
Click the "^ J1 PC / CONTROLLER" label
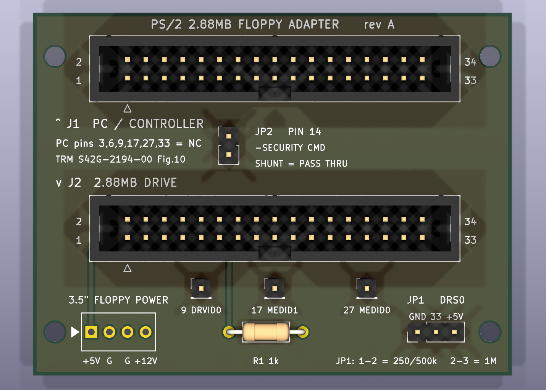[x=130, y=124]
